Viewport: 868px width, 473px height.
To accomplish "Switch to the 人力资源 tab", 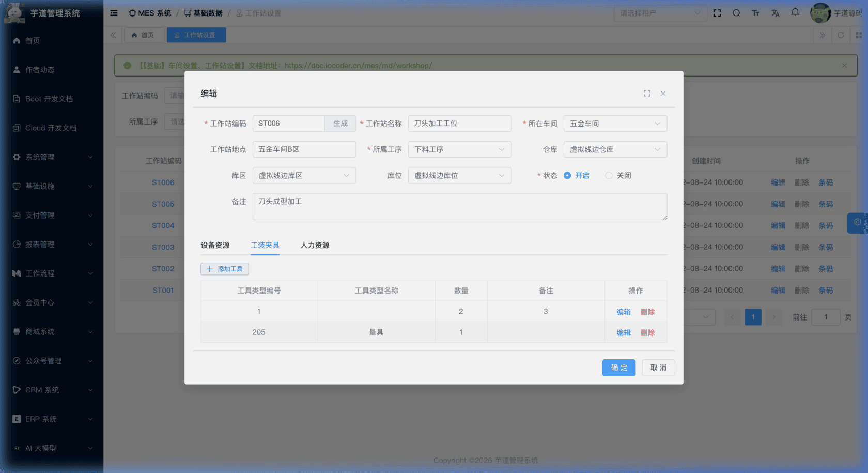I will click(x=315, y=245).
